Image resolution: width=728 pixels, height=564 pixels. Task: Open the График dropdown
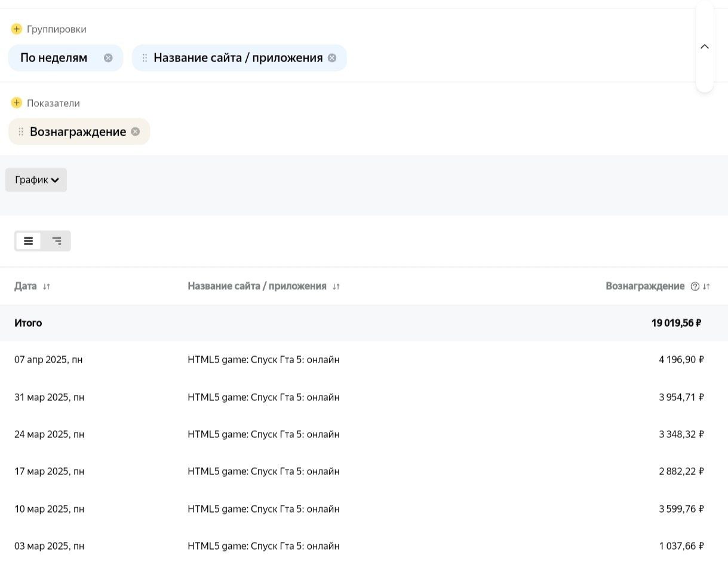point(36,180)
